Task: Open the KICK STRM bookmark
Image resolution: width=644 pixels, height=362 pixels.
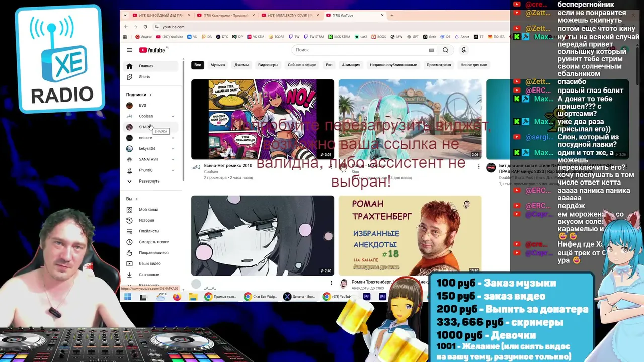Action: click(x=339, y=37)
